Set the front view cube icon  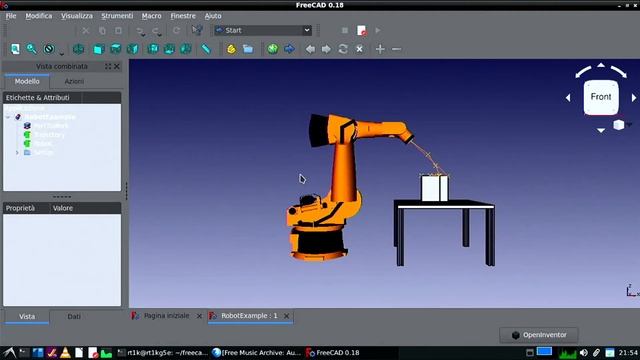pyautogui.click(x=98, y=49)
